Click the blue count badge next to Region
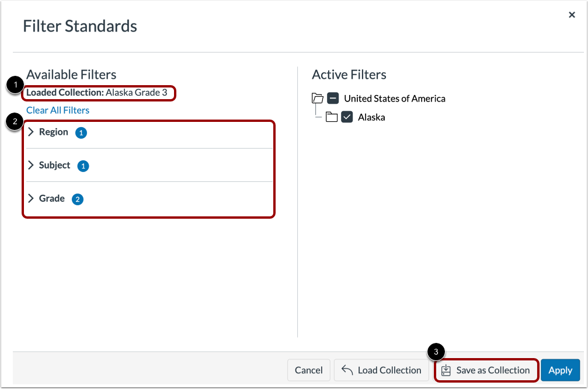The height and width of the screenshot is (389, 588). [81, 132]
